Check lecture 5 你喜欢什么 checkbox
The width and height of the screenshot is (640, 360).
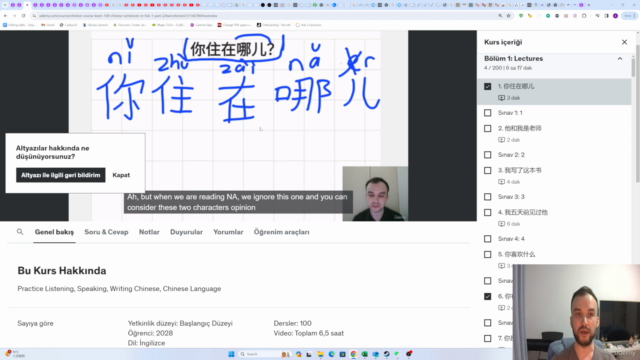pos(487,255)
